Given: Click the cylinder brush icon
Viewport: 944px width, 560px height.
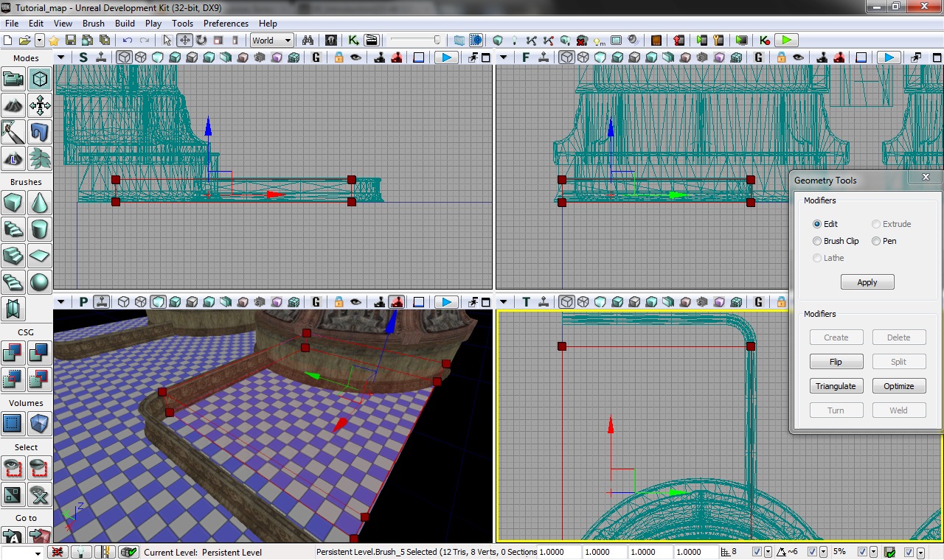Looking at the screenshot, I should tap(40, 228).
